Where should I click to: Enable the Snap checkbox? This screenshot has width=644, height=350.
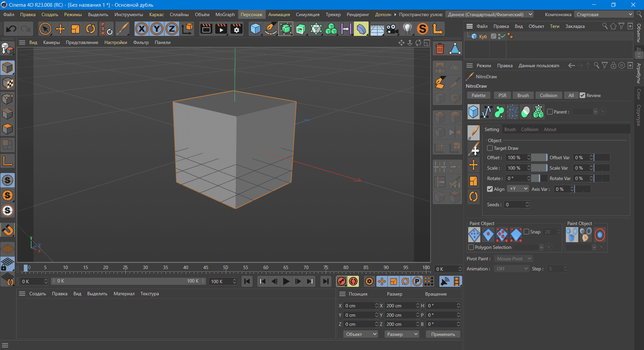[527, 232]
